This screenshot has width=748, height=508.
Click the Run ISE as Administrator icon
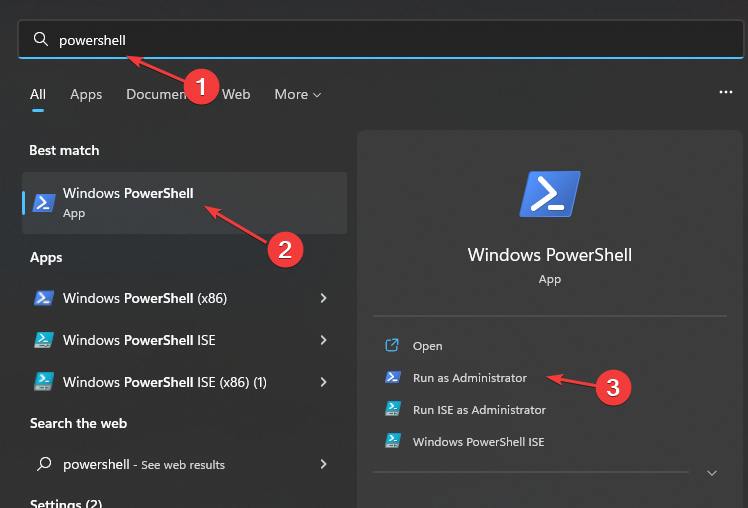coord(393,409)
